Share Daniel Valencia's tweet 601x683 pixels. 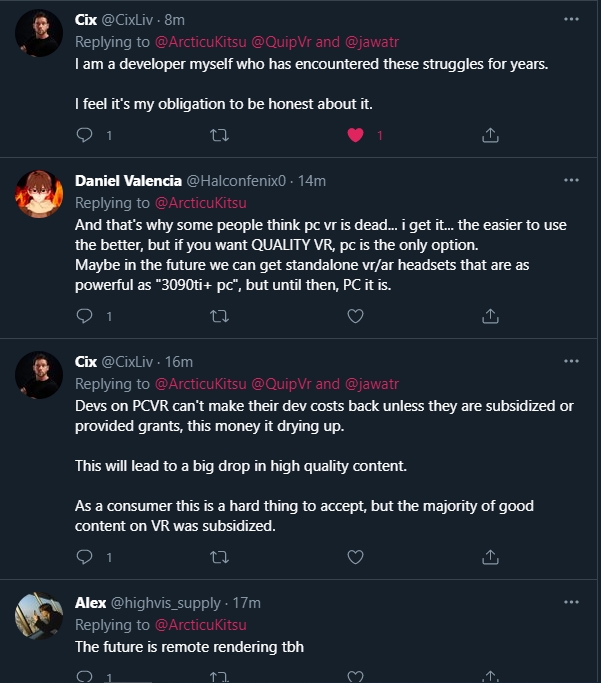point(490,316)
